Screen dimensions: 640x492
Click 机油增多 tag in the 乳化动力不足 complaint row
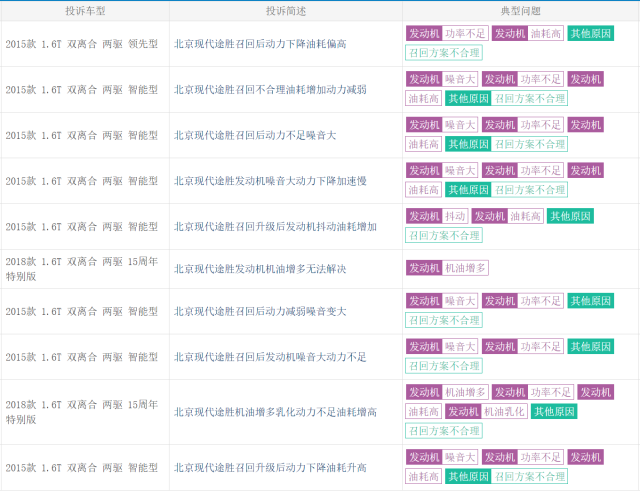(x=465, y=392)
